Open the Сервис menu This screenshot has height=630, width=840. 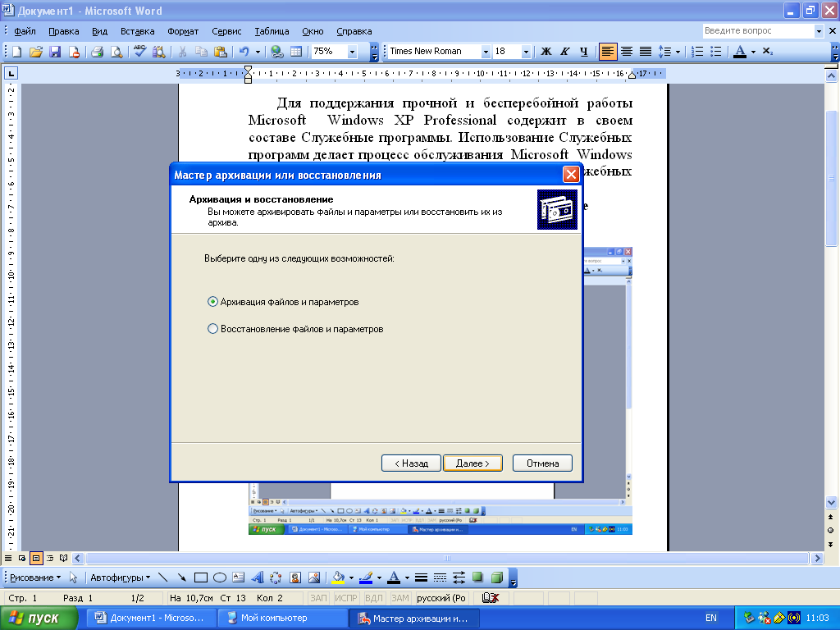click(226, 31)
